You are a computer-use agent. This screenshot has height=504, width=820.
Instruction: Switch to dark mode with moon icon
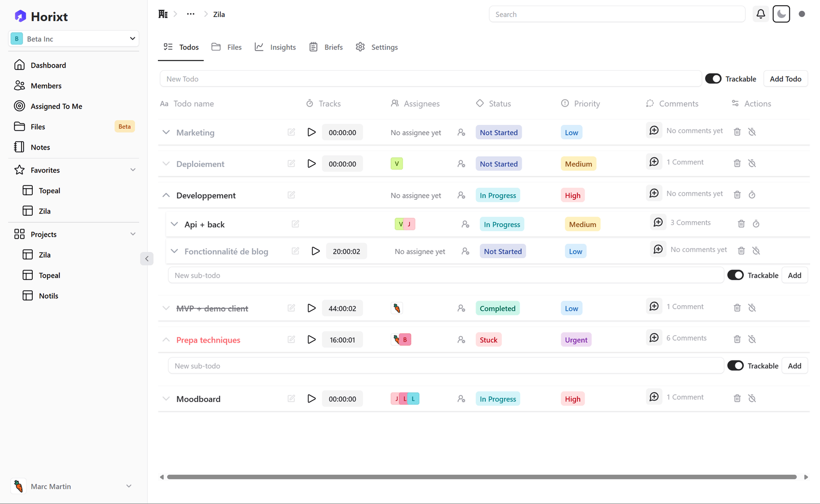pyautogui.click(x=781, y=14)
